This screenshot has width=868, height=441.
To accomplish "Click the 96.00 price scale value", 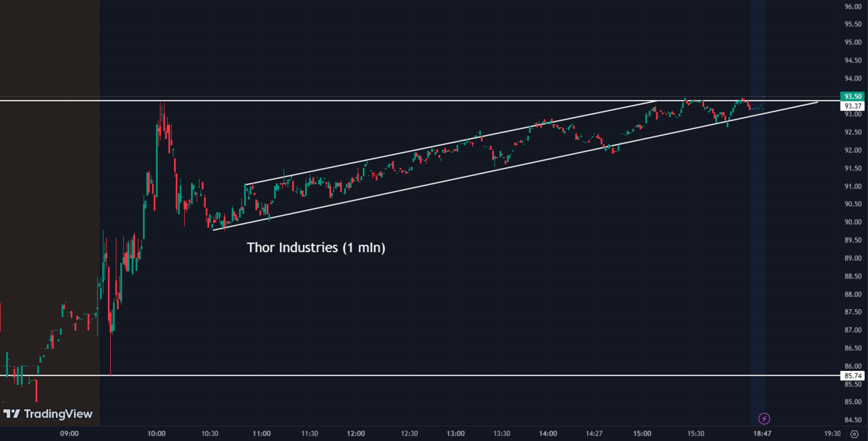I will [853, 7].
